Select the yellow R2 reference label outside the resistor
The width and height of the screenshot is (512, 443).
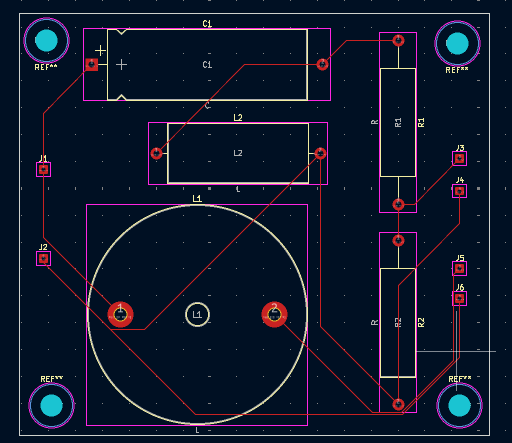pos(421,322)
